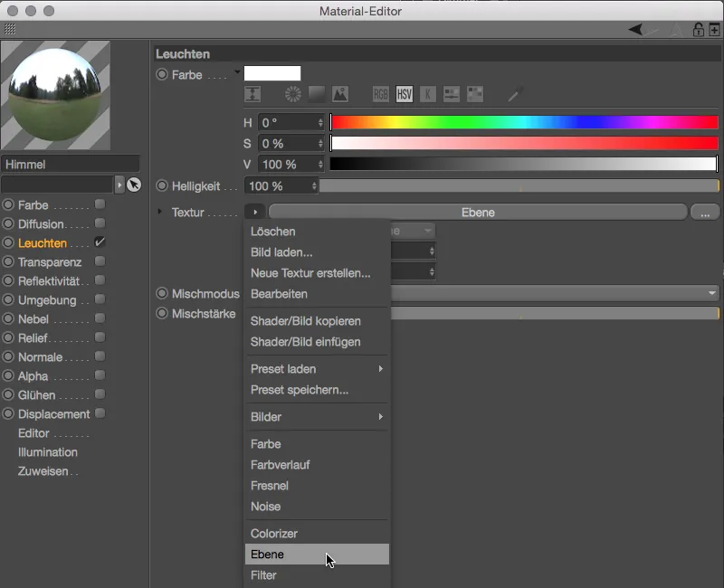Choose Löschen from the texture menu
The height and width of the screenshot is (588, 724).
[318, 232]
